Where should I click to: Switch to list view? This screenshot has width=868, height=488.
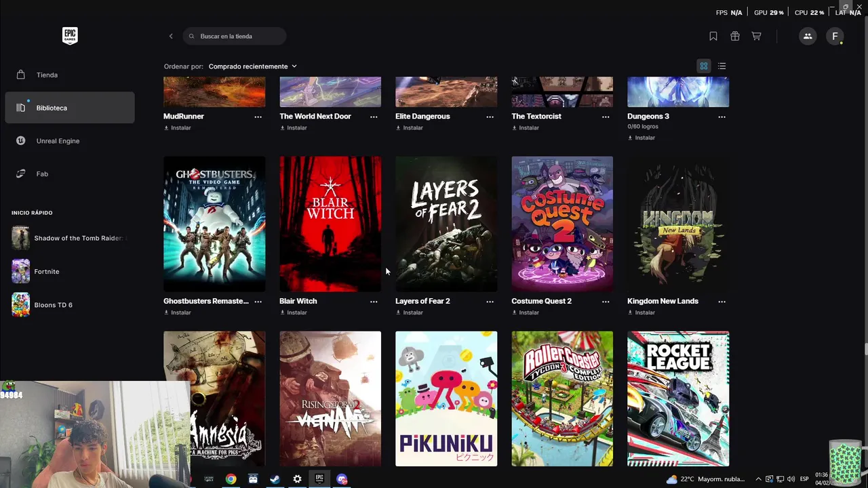(722, 66)
